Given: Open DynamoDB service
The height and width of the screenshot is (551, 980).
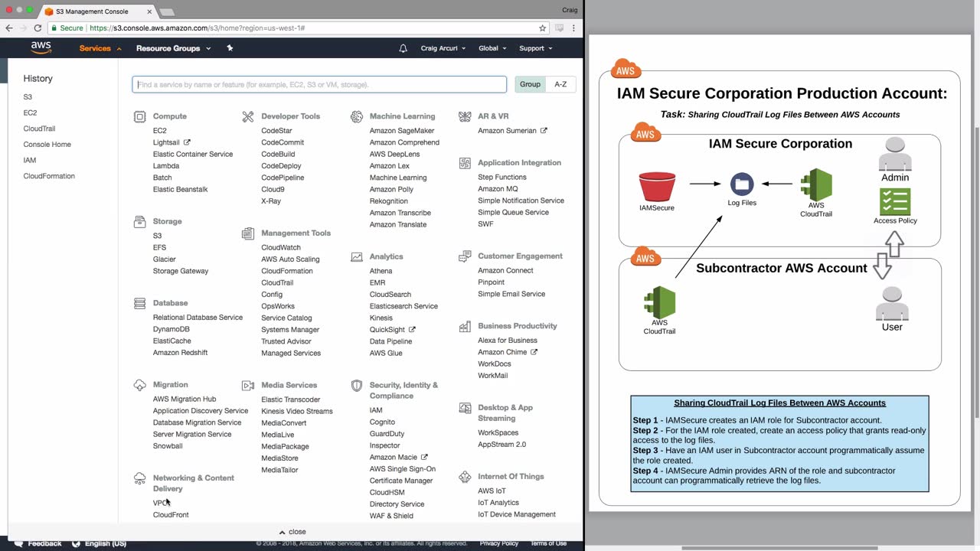Looking at the screenshot, I should (x=171, y=329).
